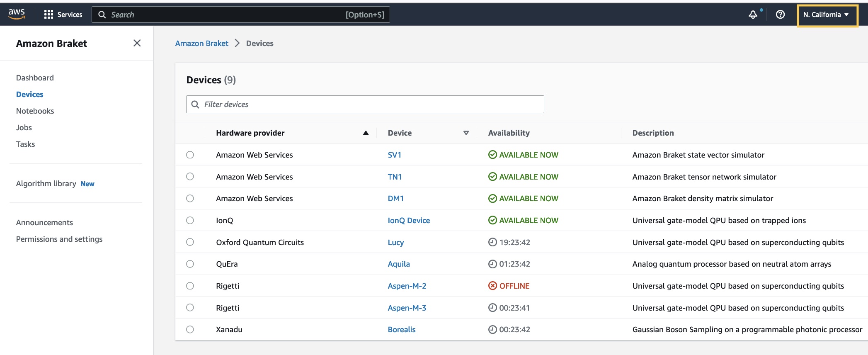The image size is (868, 355).
Task: Open the Borealis device link
Action: (x=402, y=329)
